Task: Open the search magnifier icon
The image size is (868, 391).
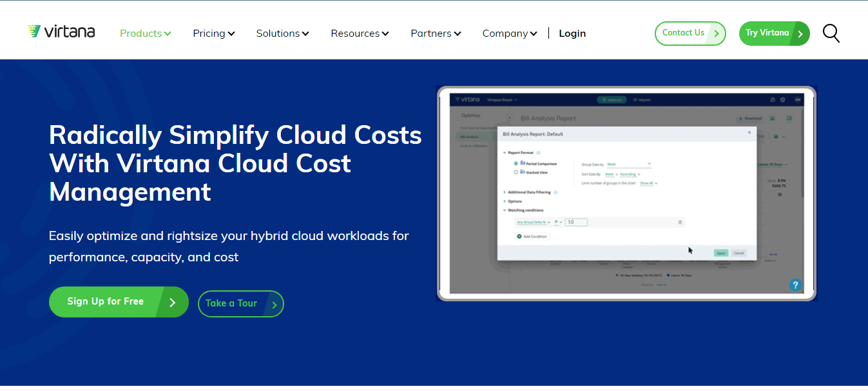Action: pos(831,34)
